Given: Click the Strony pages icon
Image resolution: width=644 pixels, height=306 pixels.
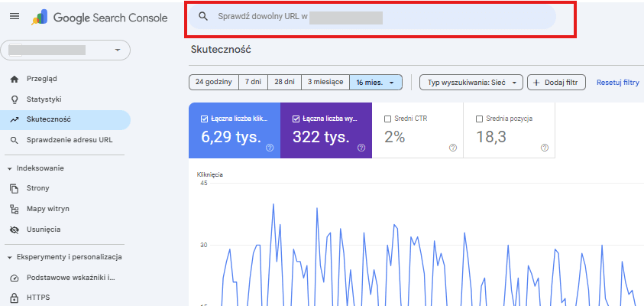Looking at the screenshot, I should [15, 188].
